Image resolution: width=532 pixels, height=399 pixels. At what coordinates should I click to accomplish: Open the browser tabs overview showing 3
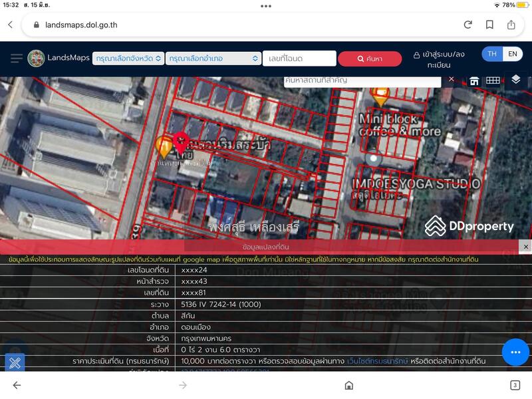coord(515,385)
